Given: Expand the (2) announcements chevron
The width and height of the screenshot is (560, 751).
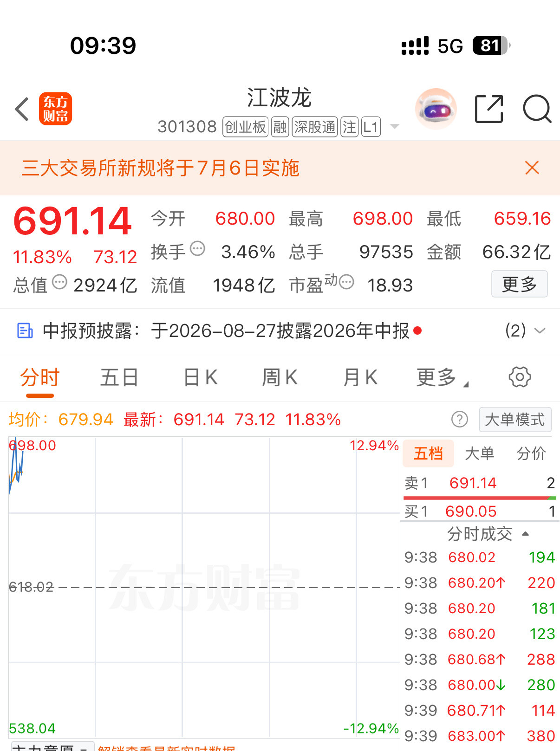Looking at the screenshot, I should click(540, 330).
